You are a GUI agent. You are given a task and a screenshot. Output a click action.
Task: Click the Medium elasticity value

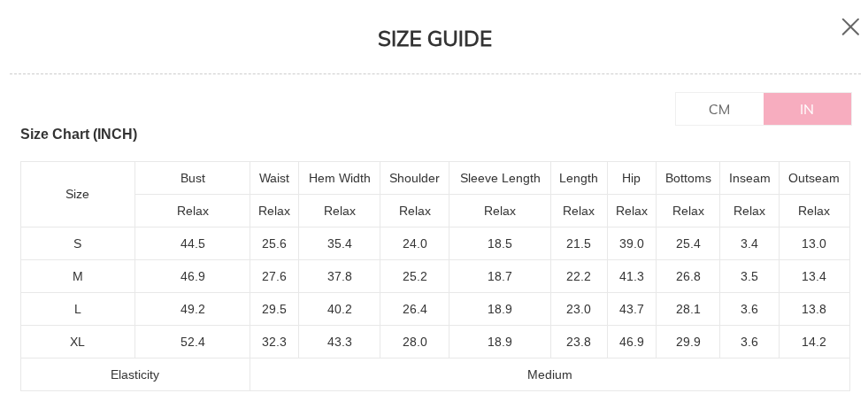click(x=549, y=374)
